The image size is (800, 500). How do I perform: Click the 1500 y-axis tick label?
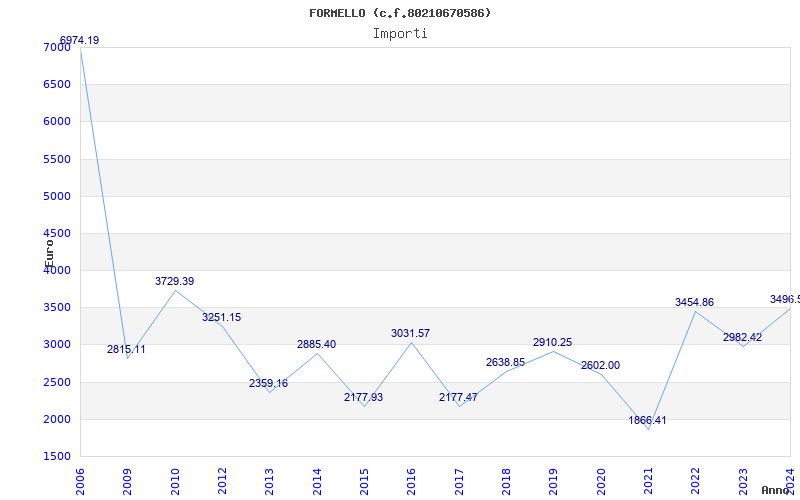(x=57, y=457)
